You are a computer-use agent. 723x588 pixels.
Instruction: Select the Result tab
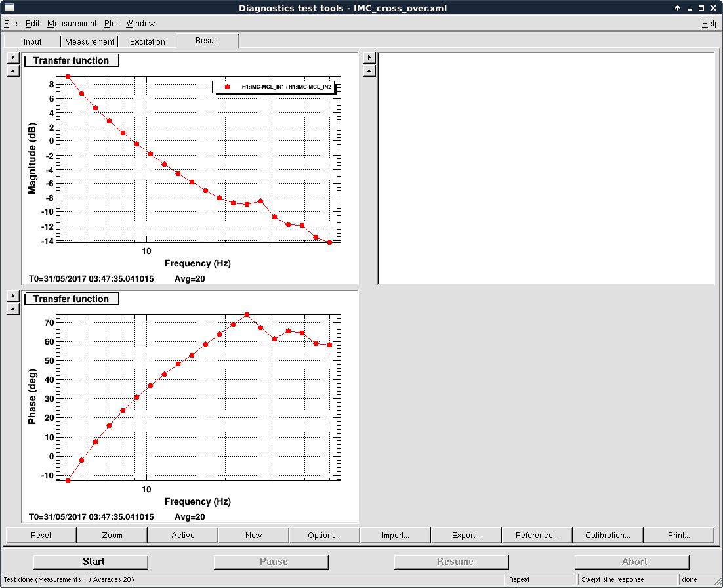tap(207, 41)
